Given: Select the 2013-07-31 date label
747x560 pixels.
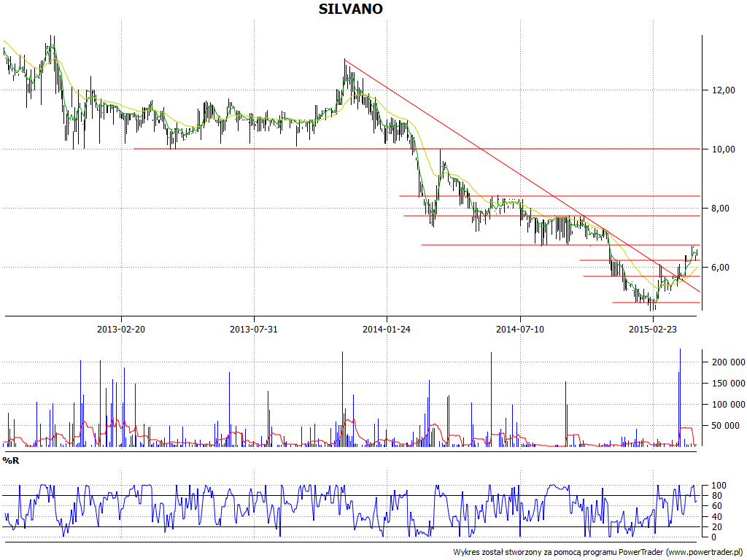Looking at the screenshot, I should click(x=254, y=329).
